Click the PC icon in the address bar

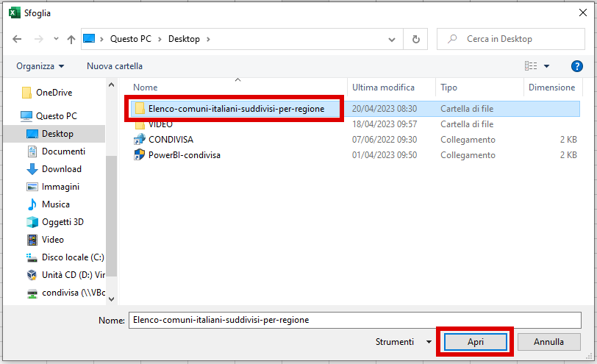[89, 38]
